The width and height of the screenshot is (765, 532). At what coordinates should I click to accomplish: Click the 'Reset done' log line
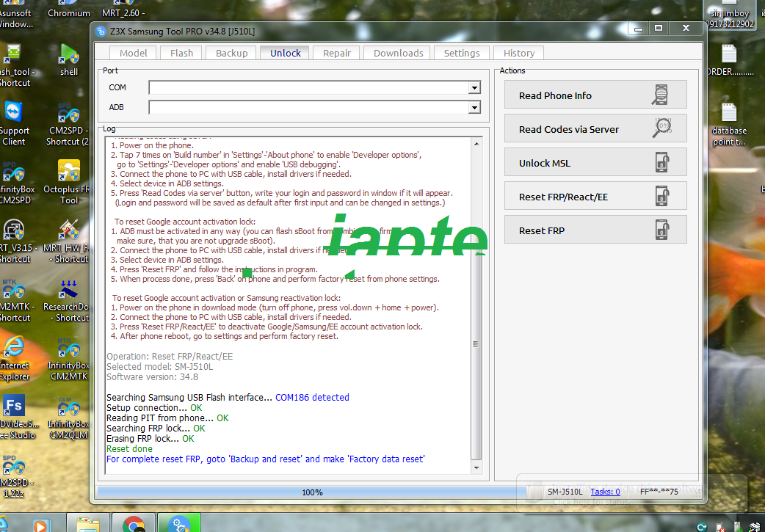129,448
